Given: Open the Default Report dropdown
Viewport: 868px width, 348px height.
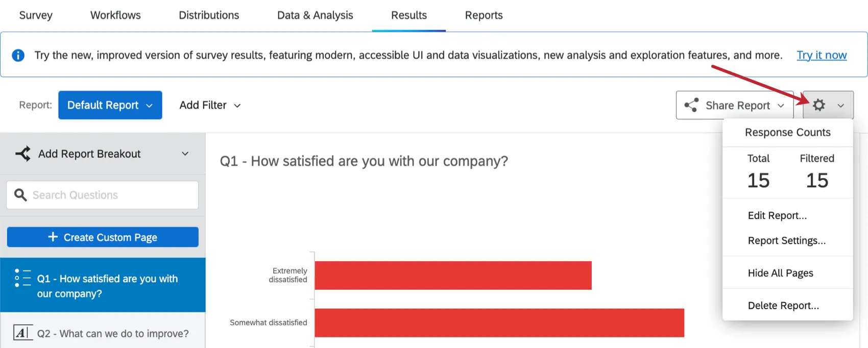Looking at the screenshot, I should coord(110,105).
